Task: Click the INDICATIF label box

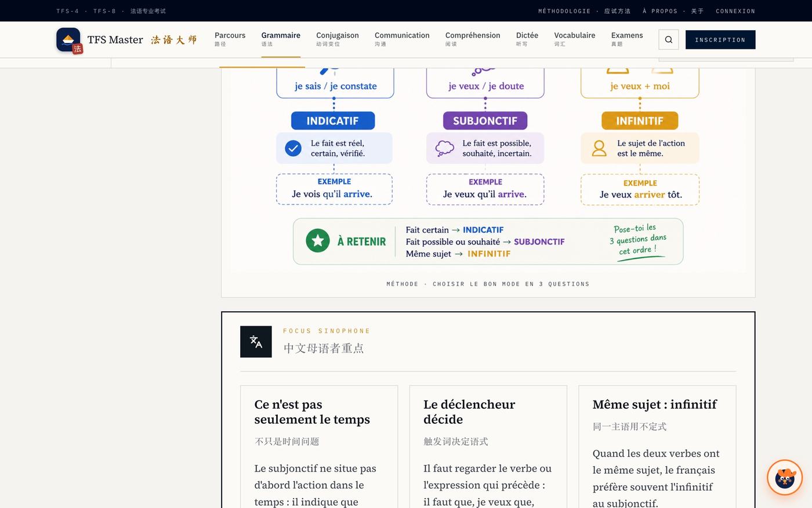Action: click(333, 121)
